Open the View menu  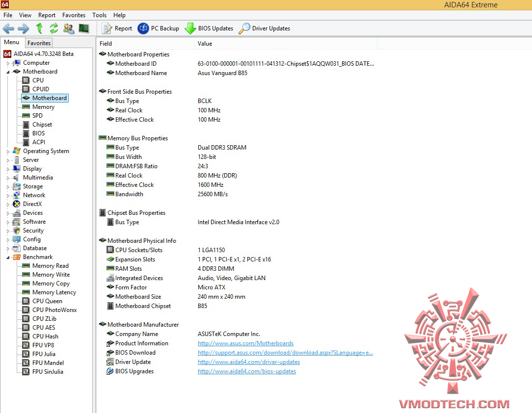coord(25,15)
